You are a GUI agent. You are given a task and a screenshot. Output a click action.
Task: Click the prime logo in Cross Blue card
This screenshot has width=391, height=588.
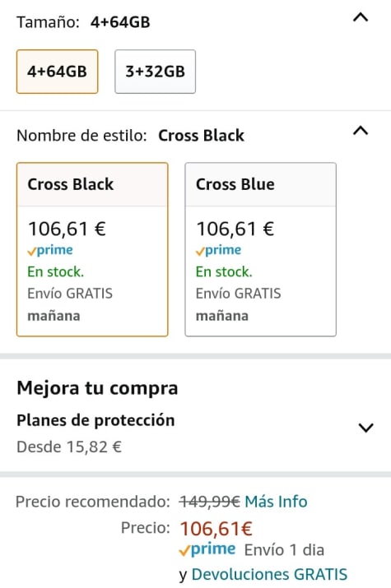tap(218, 250)
